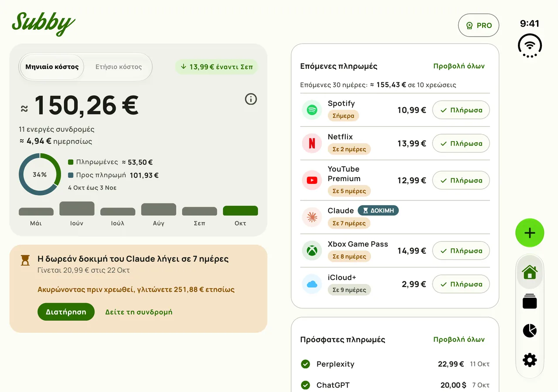Click the Perplexity 22,99 € amount
The width and height of the screenshot is (558, 392).
click(x=451, y=364)
